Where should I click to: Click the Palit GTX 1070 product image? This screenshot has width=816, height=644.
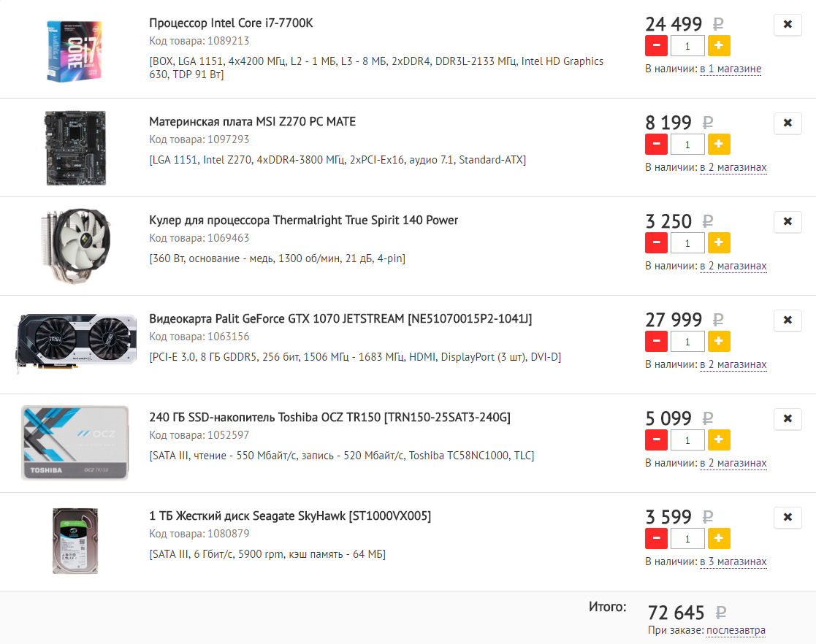(x=76, y=344)
